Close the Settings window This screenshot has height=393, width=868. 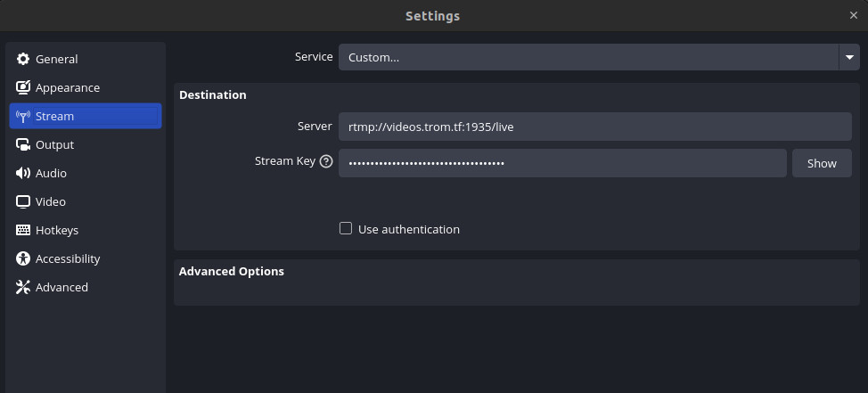pos(853,15)
